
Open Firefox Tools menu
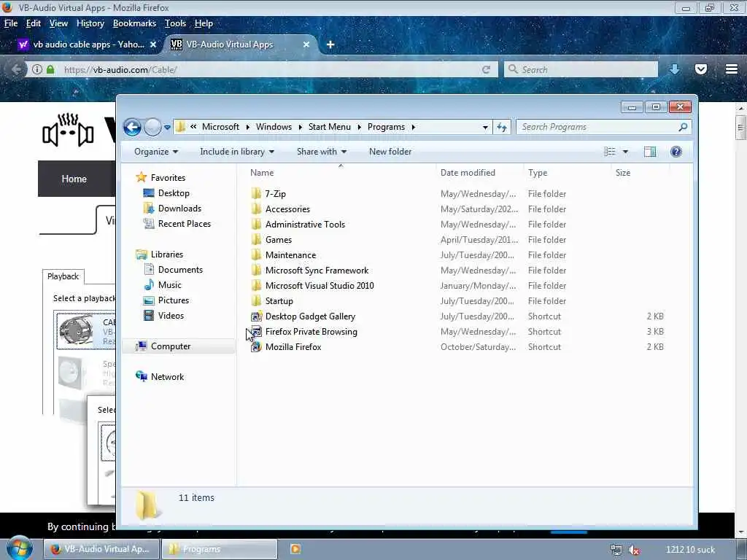point(175,23)
